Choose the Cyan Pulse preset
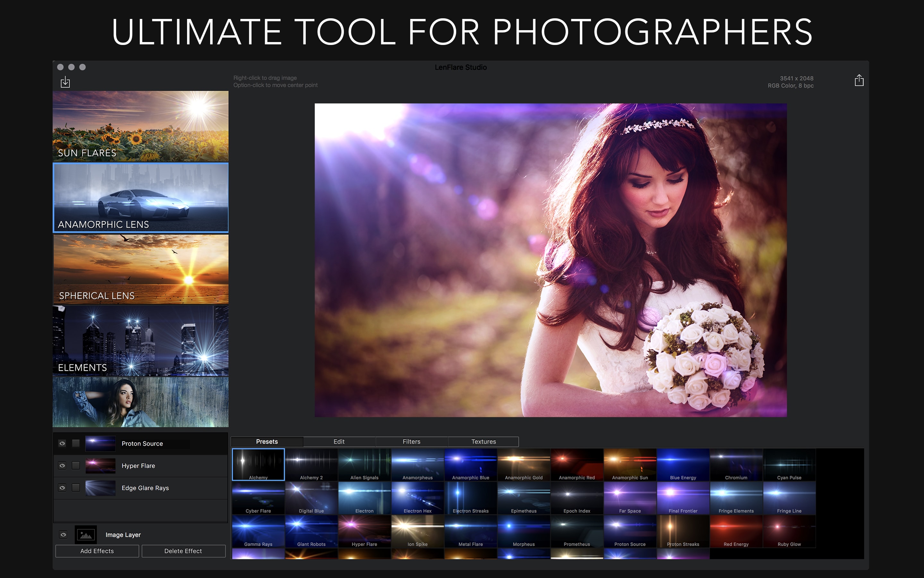The width and height of the screenshot is (924, 578). [789, 464]
